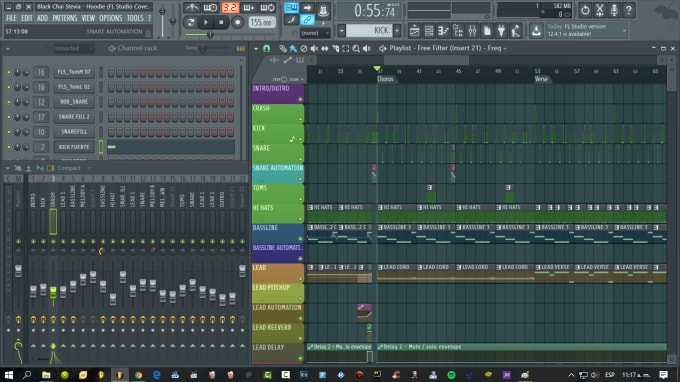The image size is (680, 382).
Task: Mute the LEAD DELAY playlist track LED
Action: point(300,359)
